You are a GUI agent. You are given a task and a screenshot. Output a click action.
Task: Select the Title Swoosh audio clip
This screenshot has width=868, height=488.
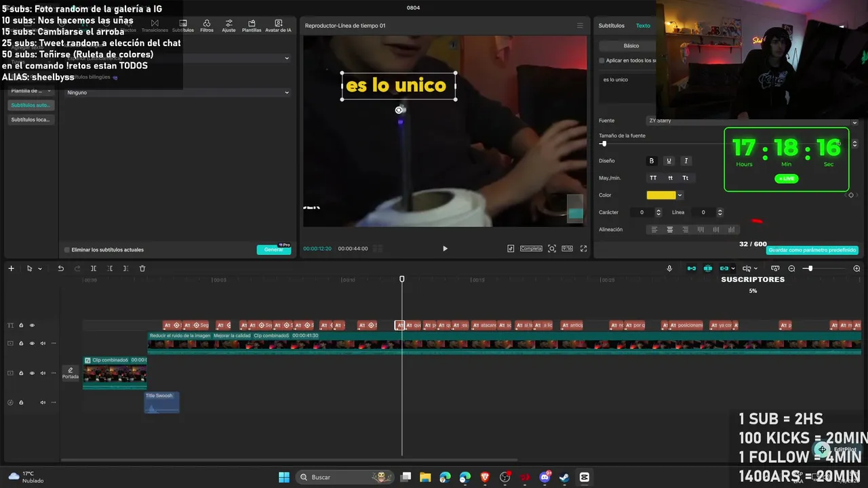point(162,402)
